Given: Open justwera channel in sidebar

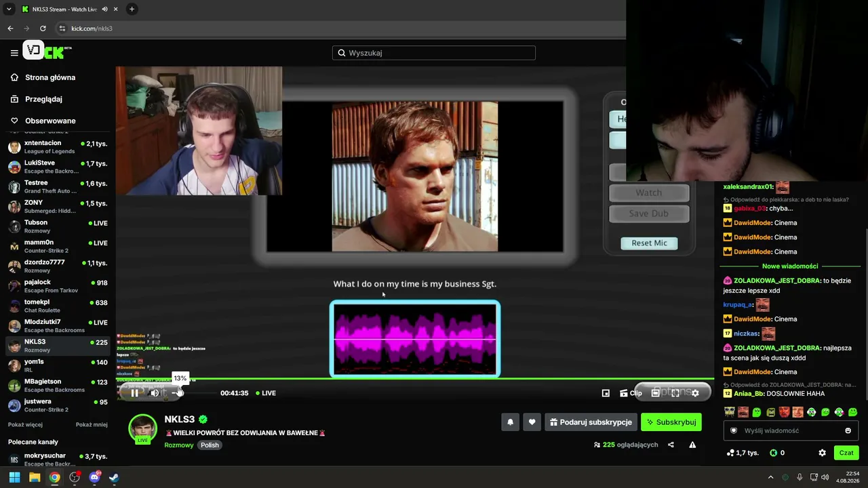Looking at the screenshot, I should (58, 405).
